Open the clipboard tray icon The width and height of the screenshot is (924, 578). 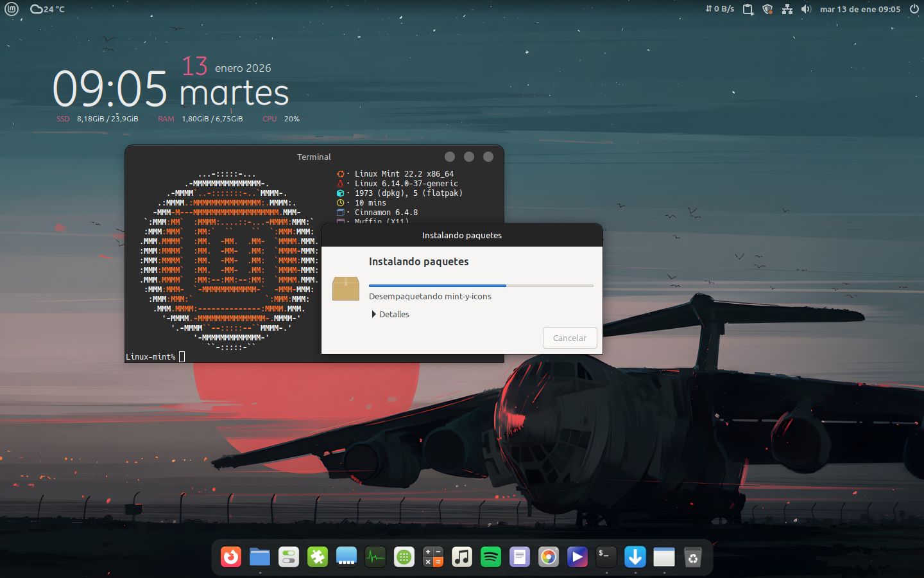[748, 9]
